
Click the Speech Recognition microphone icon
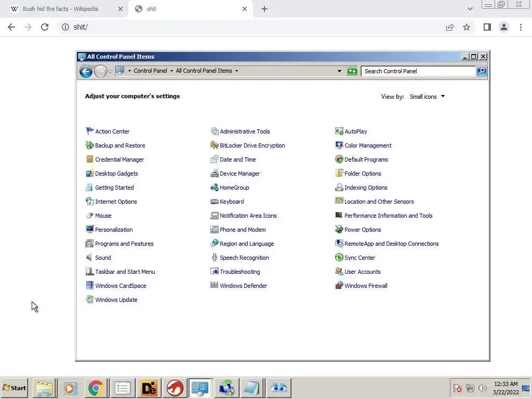(215, 258)
